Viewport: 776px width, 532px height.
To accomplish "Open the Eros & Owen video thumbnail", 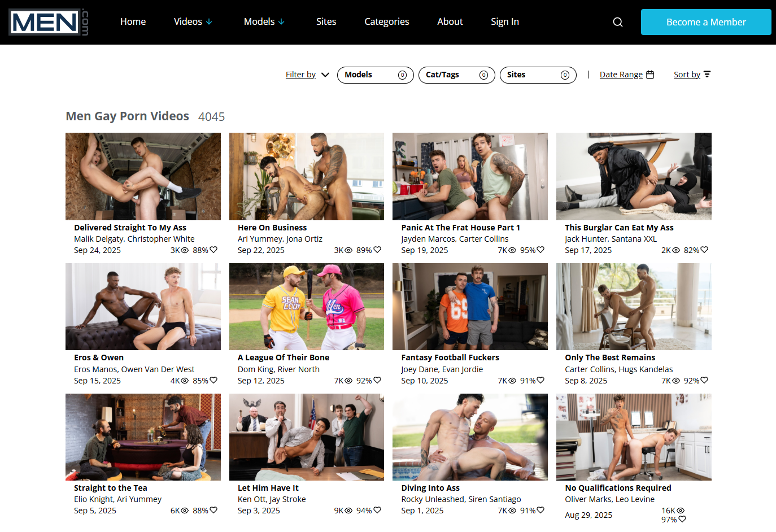I will (143, 307).
